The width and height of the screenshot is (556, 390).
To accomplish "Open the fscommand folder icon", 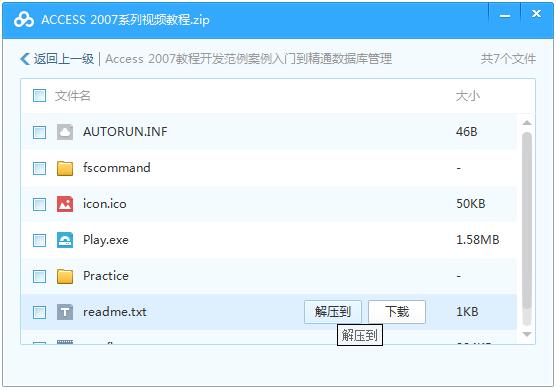I will 65,168.
